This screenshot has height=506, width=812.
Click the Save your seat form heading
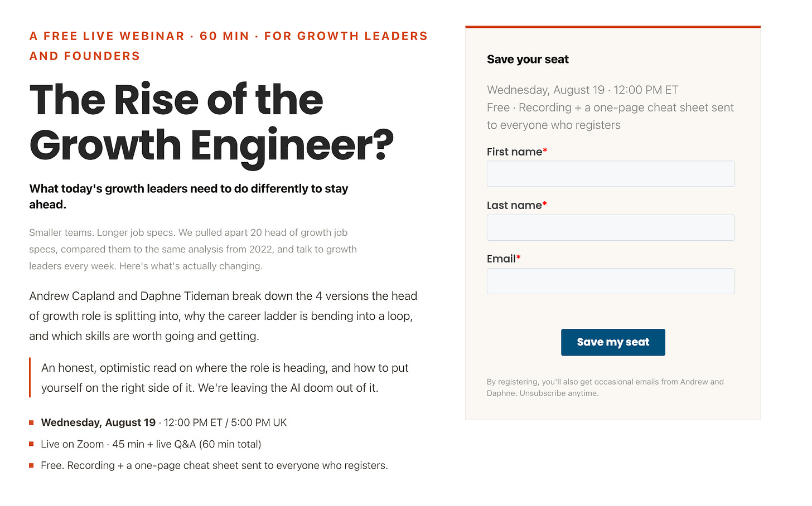click(528, 59)
